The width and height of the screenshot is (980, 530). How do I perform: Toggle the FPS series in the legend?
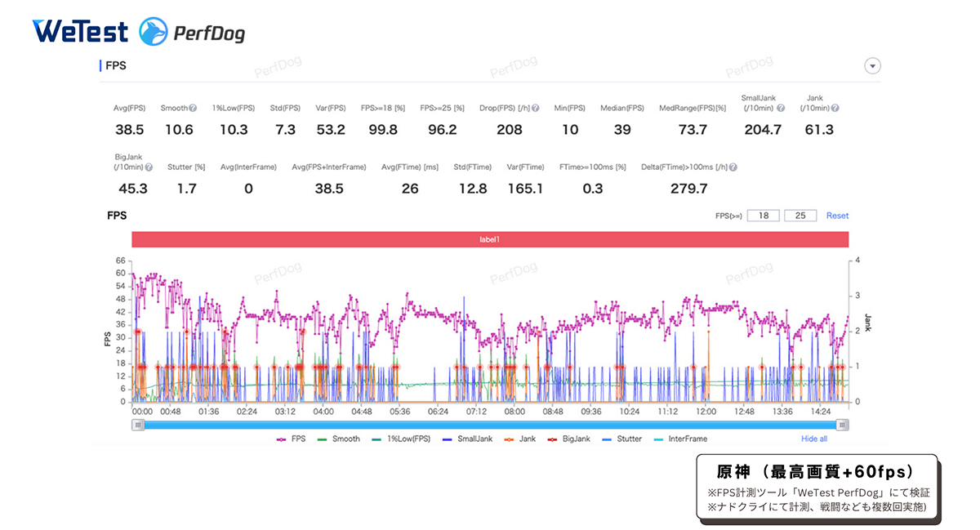pyautogui.click(x=292, y=439)
